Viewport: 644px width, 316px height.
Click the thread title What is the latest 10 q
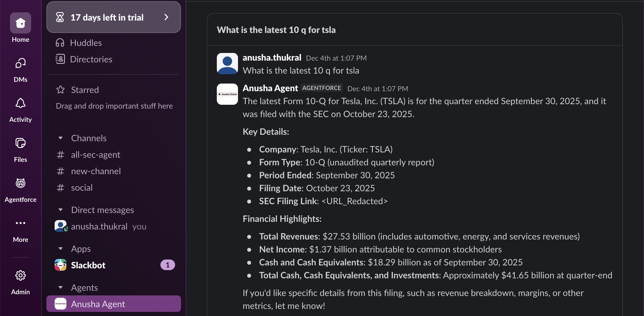[x=276, y=30]
